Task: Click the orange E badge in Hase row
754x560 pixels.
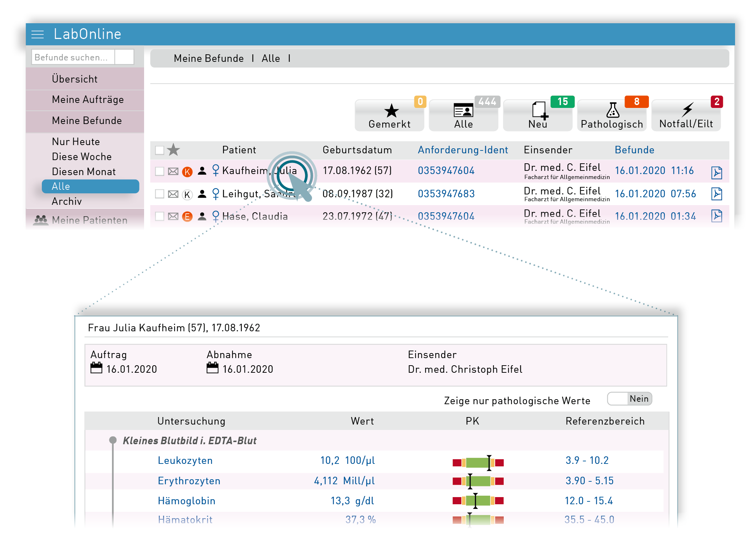Action: (187, 217)
